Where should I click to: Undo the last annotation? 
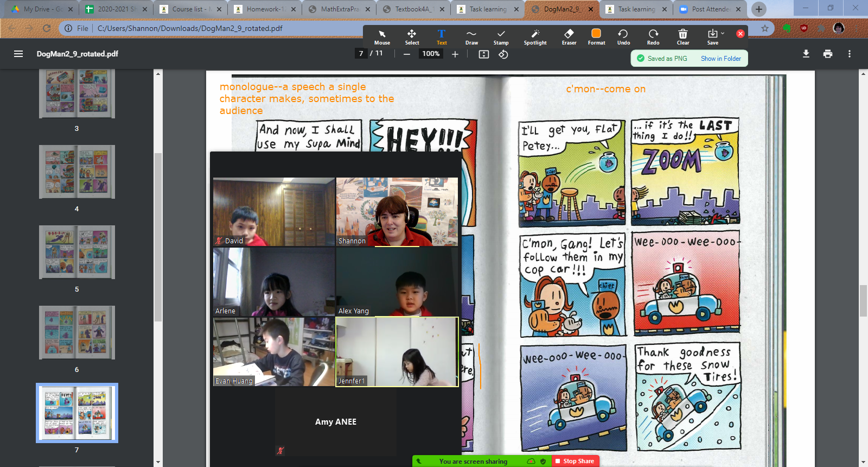coord(623,37)
